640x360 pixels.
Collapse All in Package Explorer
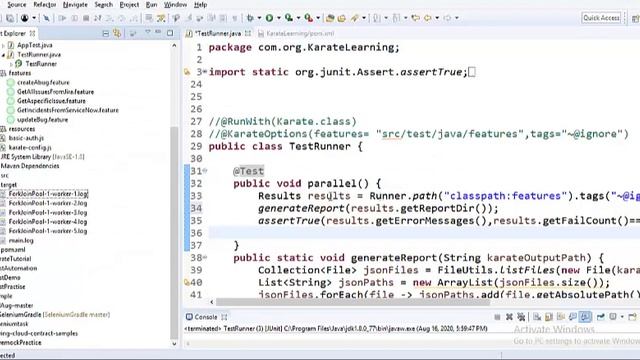105,33
